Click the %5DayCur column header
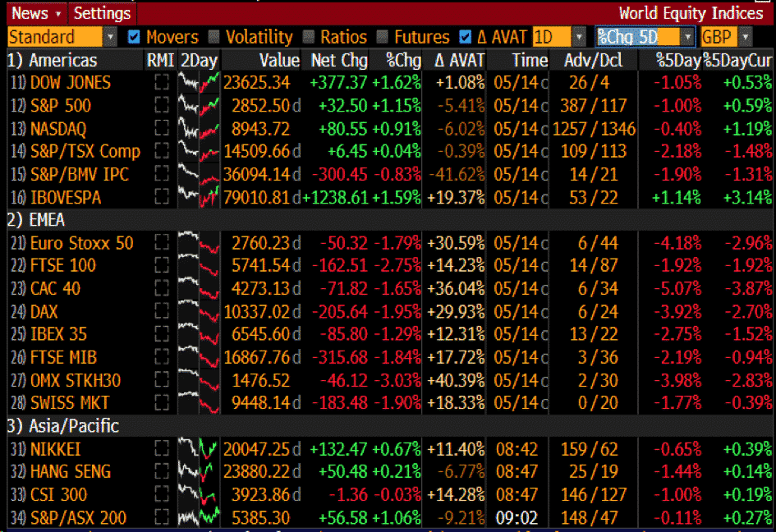Viewport: 776px width, 532px height. (737, 61)
